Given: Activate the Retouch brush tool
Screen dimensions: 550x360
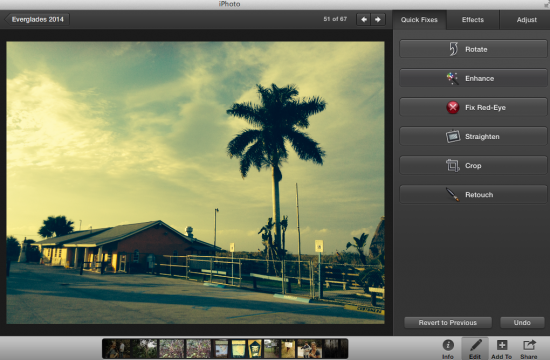Looking at the screenshot, I should 473,195.
